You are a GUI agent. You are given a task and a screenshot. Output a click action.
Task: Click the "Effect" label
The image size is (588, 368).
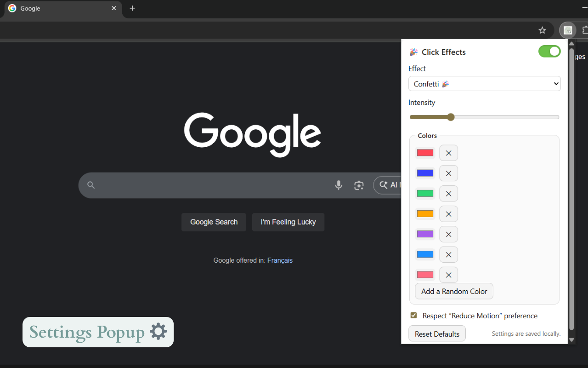417,69
